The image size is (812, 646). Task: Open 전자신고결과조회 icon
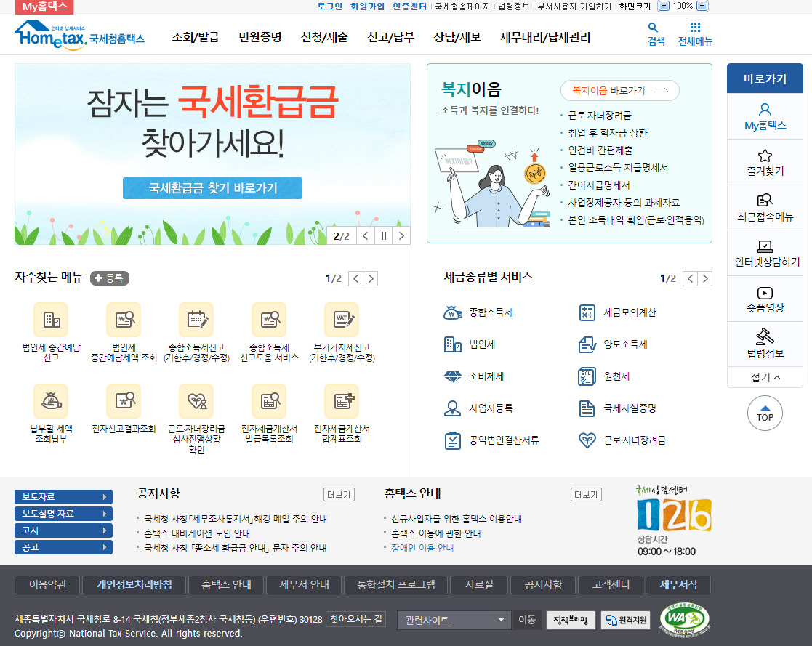tap(124, 401)
